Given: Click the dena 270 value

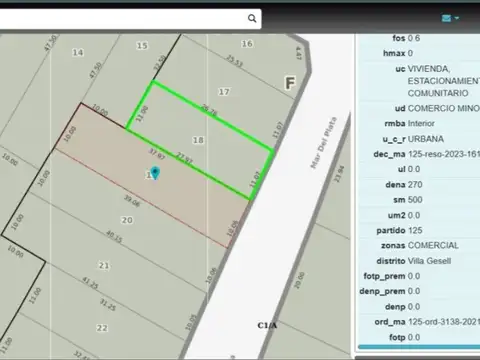Looking at the screenshot, I should pyautogui.click(x=415, y=185).
